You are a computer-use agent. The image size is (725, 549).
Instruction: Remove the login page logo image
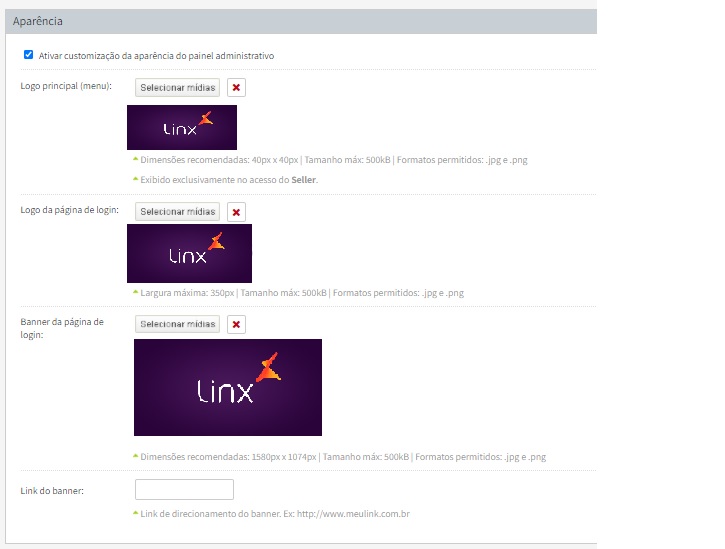pos(236,212)
